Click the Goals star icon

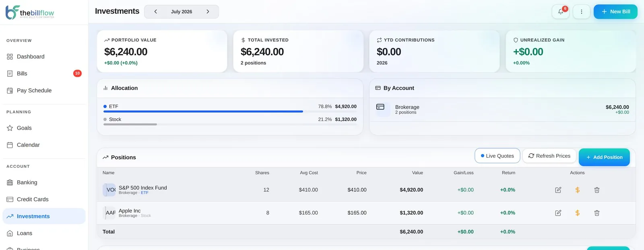tap(10, 128)
